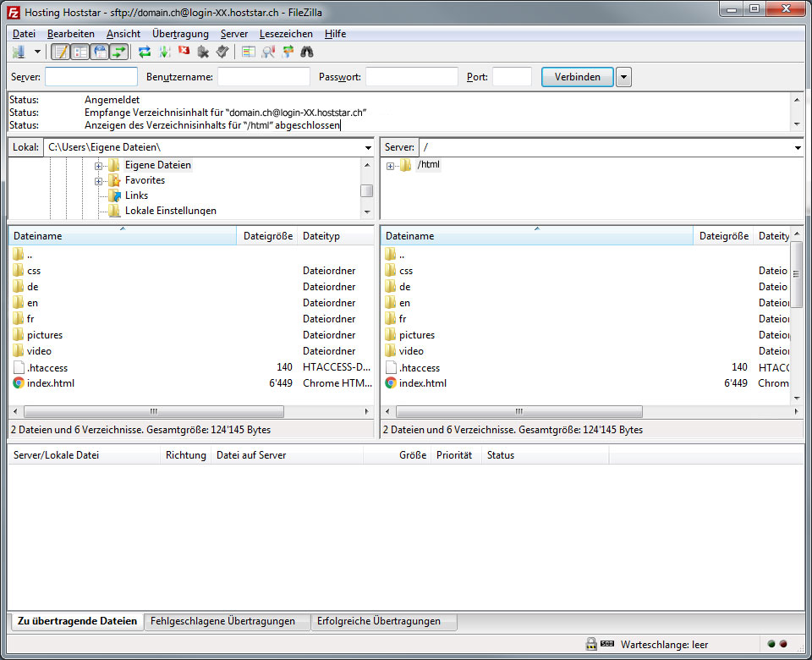Click the Refresh file lists toolbar icon
The height and width of the screenshot is (660, 812).
(x=145, y=52)
